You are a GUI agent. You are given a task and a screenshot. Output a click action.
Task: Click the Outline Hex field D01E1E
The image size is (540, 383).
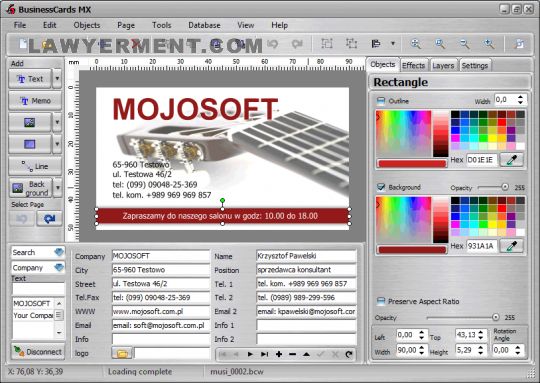481,160
